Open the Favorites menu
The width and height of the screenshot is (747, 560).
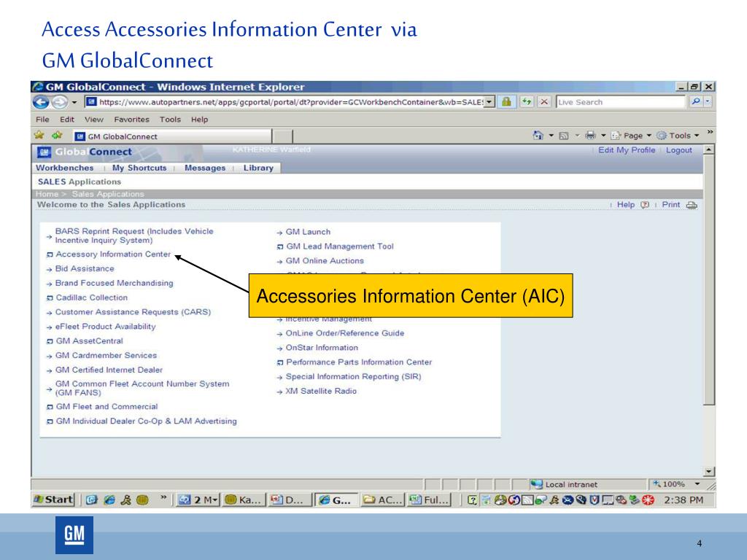131,120
